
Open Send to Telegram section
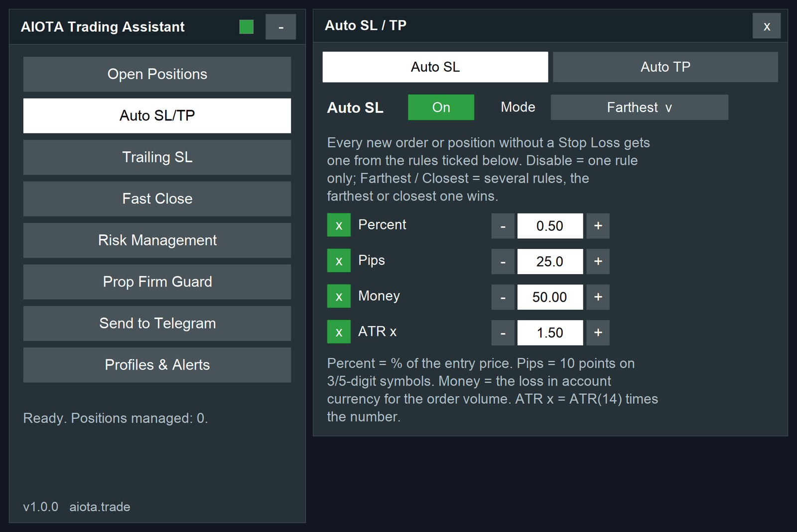coord(157,323)
